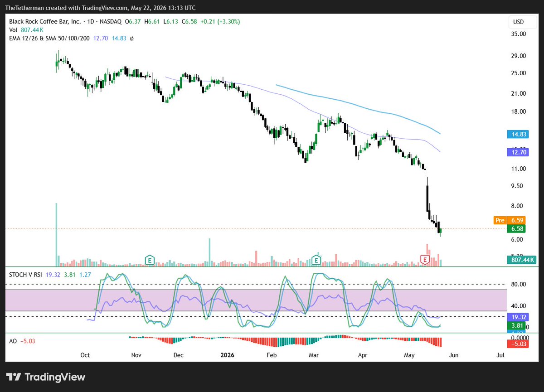Click the 18.00 price axis label
The height and width of the screenshot is (392, 544).
pos(519,112)
